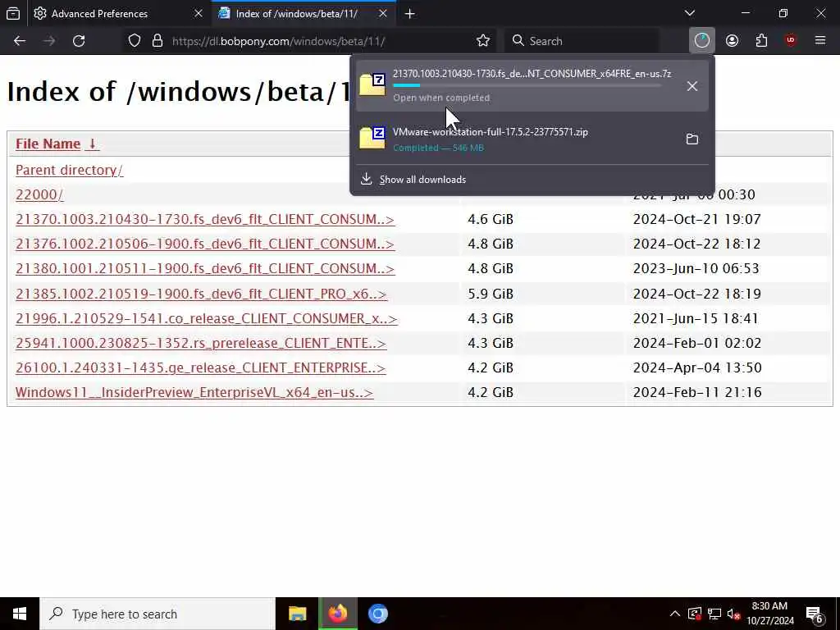View site security via padlock icon
840x630 pixels.
coord(157,41)
